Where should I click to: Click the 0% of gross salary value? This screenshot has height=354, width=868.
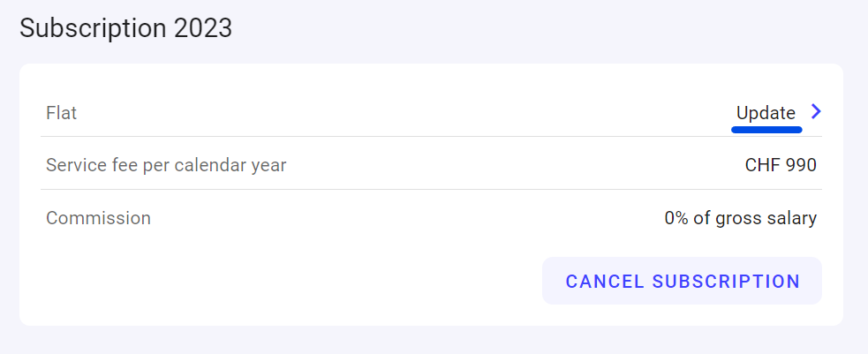tap(740, 218)
